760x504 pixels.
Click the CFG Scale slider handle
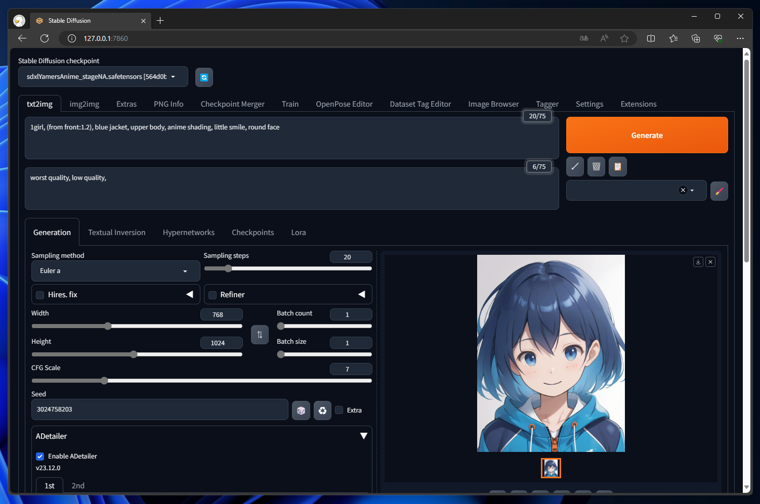pos(104,380)
